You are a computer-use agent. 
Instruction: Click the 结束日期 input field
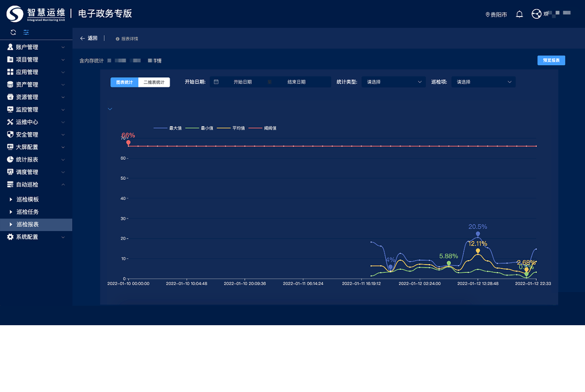point(296,82)
